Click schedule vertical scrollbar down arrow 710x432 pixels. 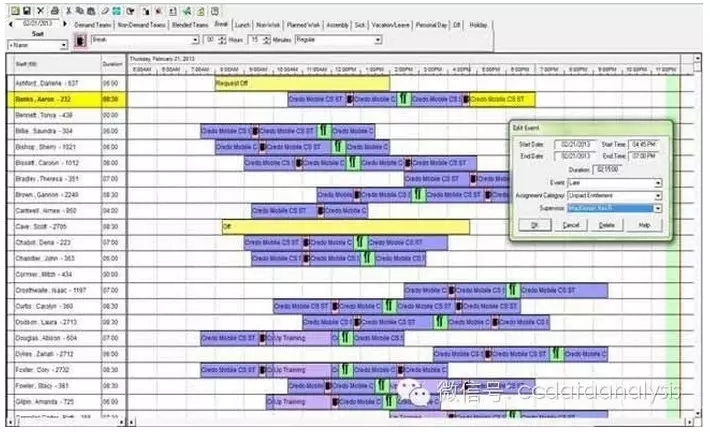pyautogui.click(x=697, y=413)
